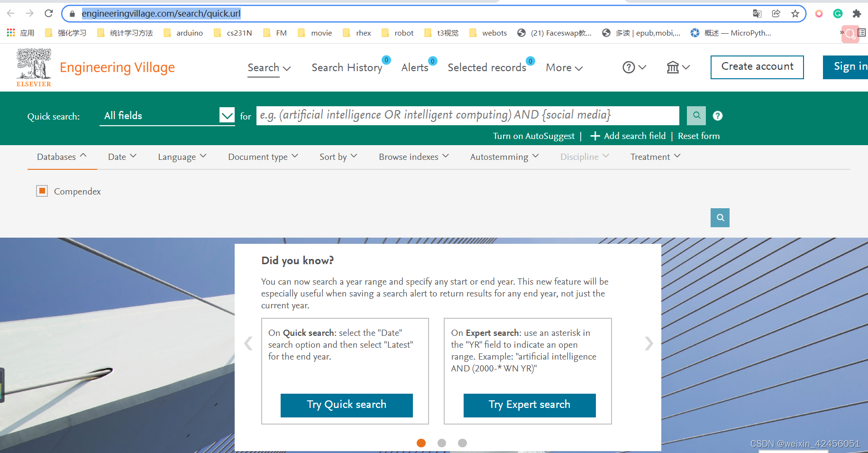Open the movie bookmark folder

pyautogui.click(x=315, y=33)
